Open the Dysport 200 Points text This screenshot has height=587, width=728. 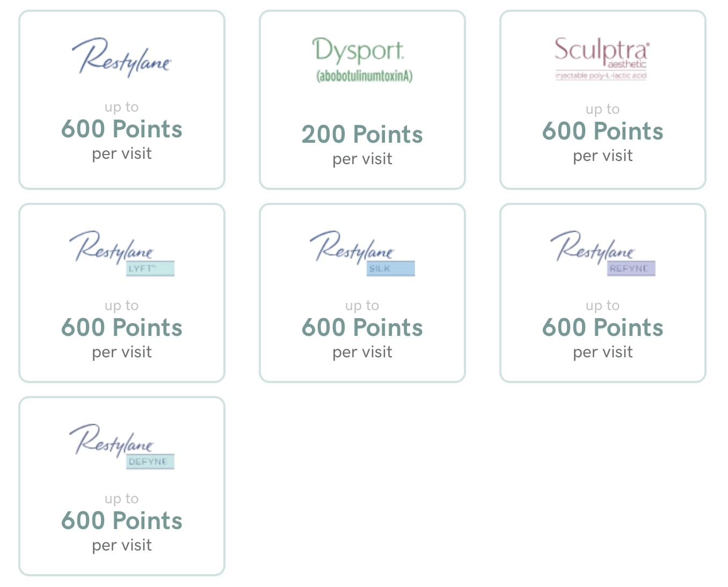pyautogui.click(x=362, y=134)
